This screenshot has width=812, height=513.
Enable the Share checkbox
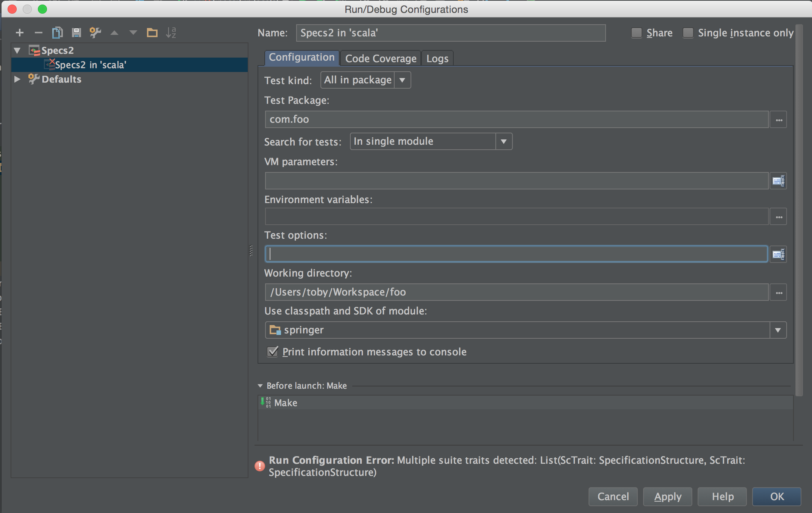click(637, 33)
